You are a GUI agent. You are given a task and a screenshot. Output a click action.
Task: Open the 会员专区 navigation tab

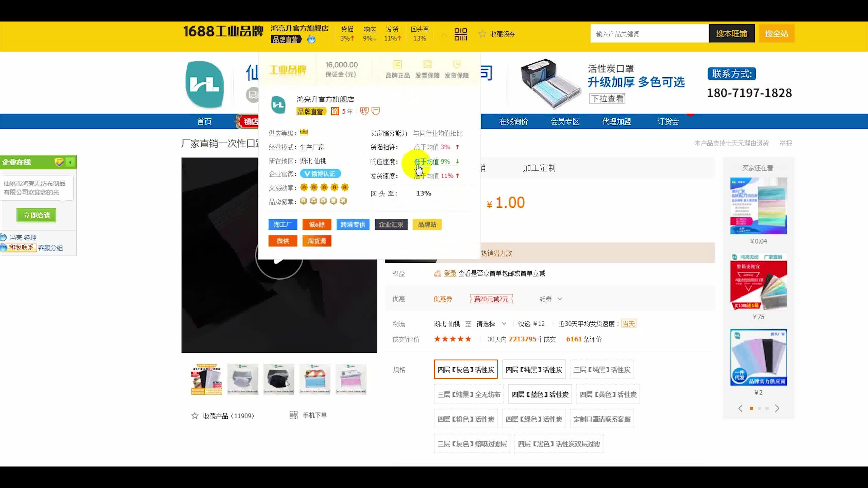pyautogui.click(x=565, y=122)
